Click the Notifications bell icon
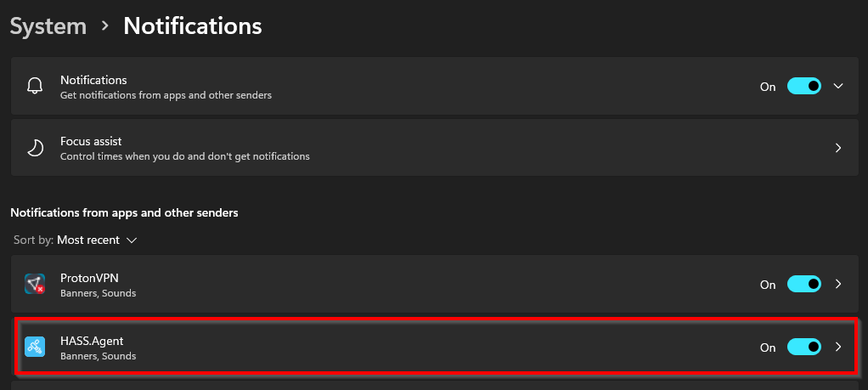This screenshot has height=390, width=868. click(35, 86)
